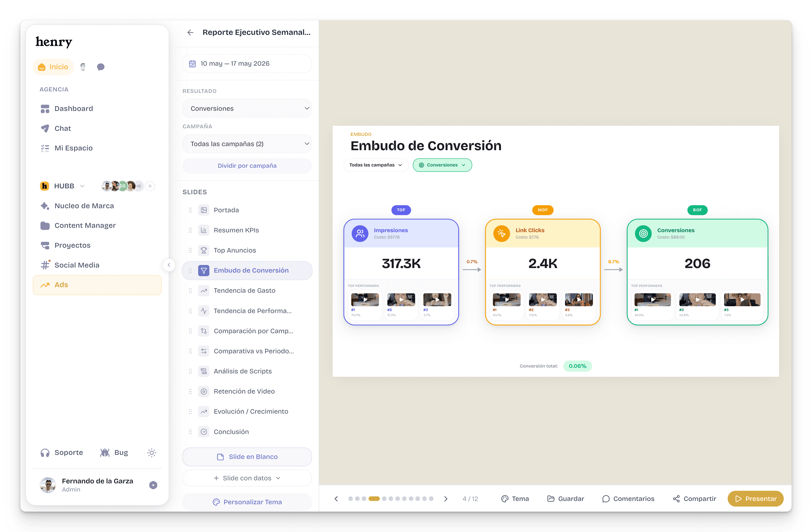Image resolution: width=812 pixels, height=532 pixels.
Task: Play Link Clicks top performer #3 video
Action: pyautogui.click(x=579, y=300)
